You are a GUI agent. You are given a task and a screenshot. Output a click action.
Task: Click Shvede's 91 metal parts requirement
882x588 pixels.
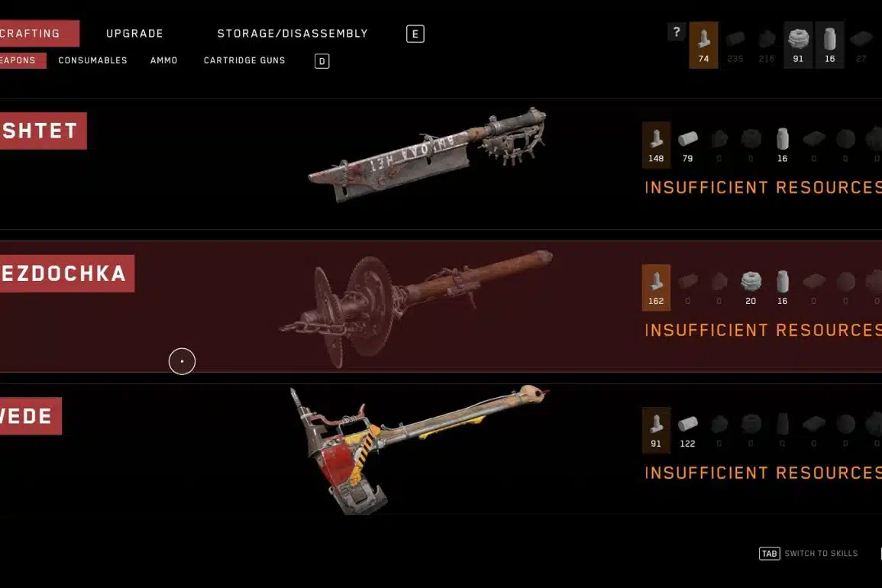tap(656, 431)
